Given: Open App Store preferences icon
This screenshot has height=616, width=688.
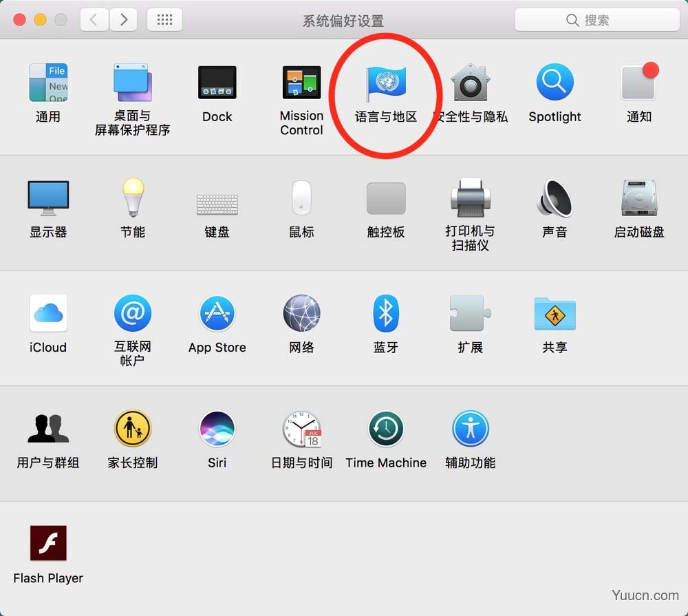Looking at the screenshot, I should 217,313.
